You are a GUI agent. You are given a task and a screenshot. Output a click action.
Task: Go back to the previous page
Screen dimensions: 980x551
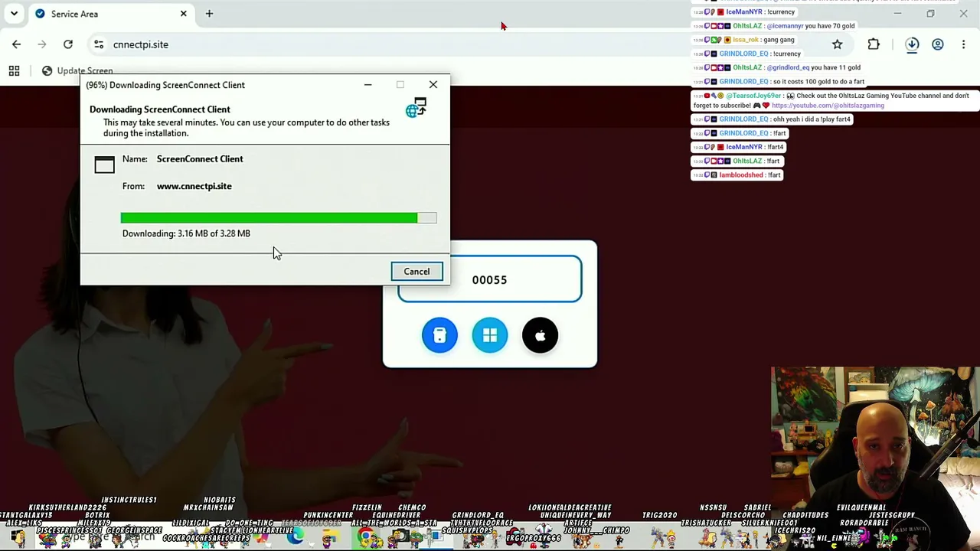tap(17, 44)
